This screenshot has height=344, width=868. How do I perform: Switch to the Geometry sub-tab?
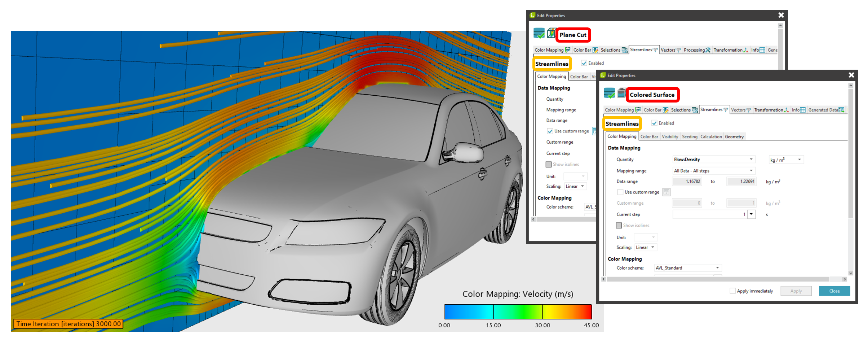pyautogui.click(x=734, y=137)
